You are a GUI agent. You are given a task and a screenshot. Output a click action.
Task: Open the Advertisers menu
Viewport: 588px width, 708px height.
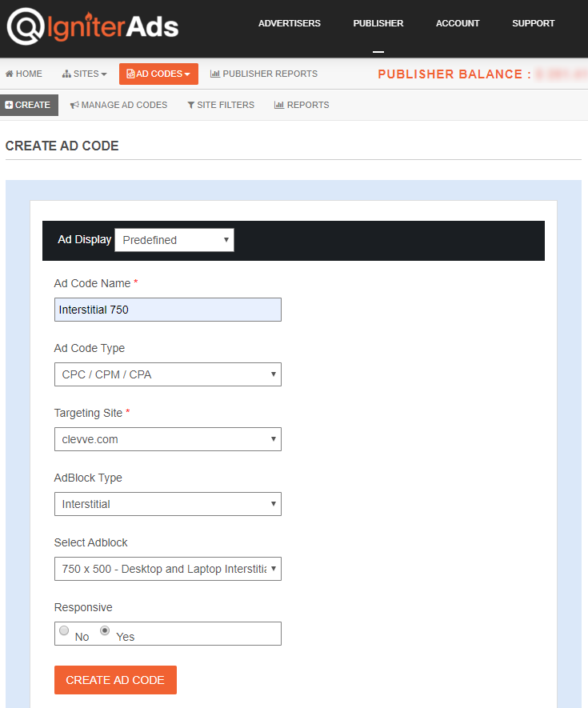pyautogui.click(x=290, y=23)
